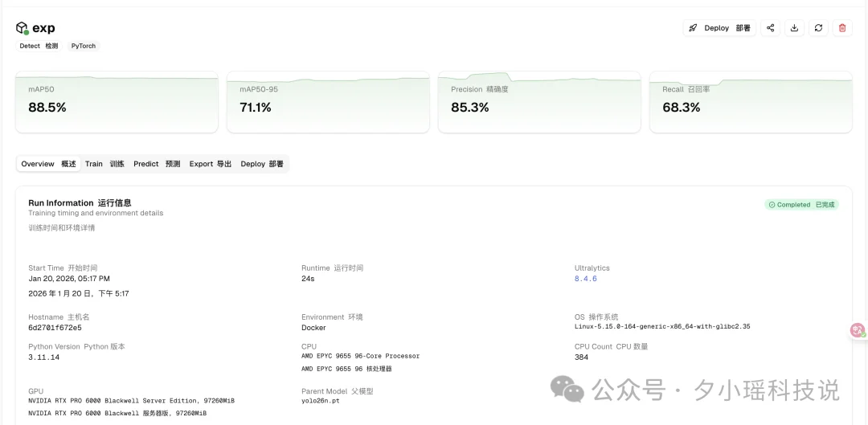Open the mAP50 metric card
Image resolution: width=868 pixels, height=425 pixels.
117,102
